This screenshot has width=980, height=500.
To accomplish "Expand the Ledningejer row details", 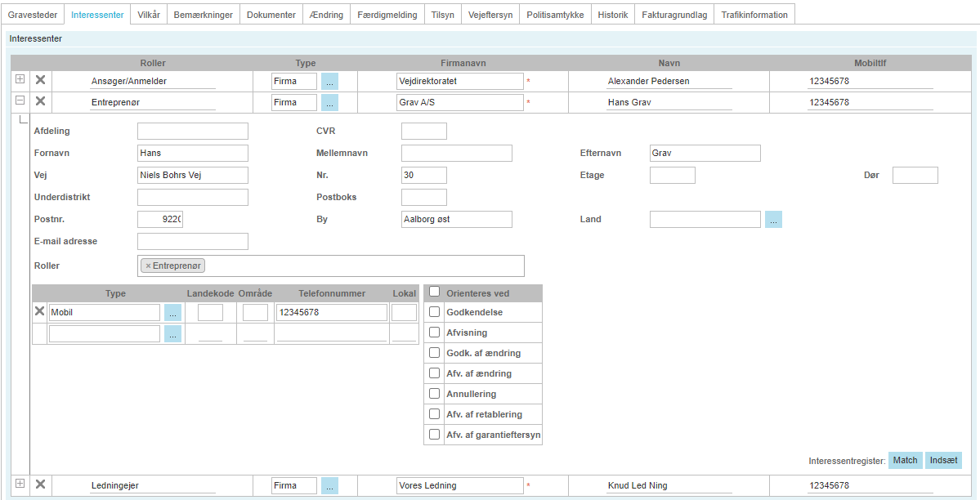I will (x=20, y=484).
